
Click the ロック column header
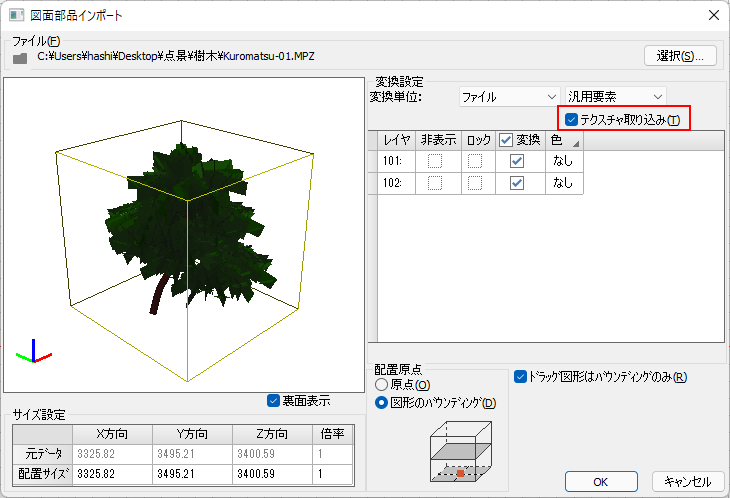coord(479,140)
